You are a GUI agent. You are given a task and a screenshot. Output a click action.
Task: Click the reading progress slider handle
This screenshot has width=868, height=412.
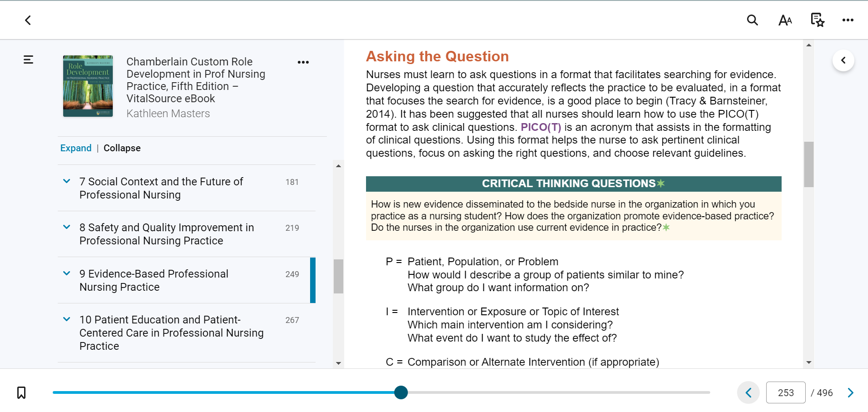click(401, 392)
